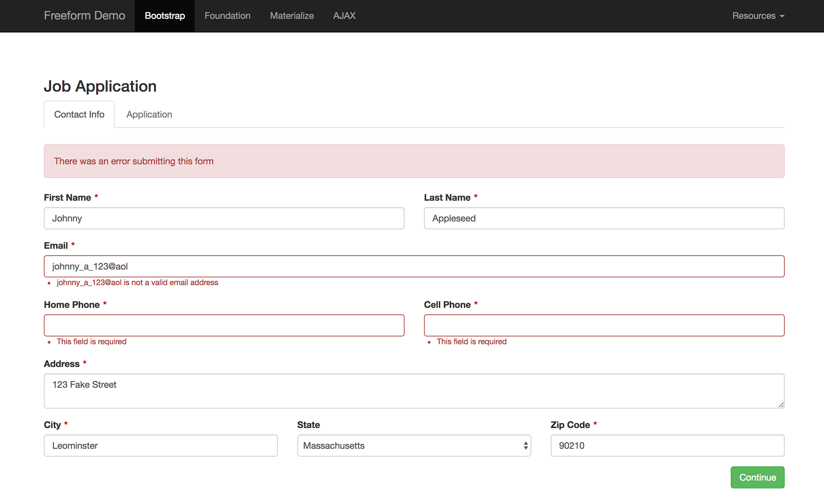Expand the Massachusetts state picker
Screen dimensions: 824x504
(x=414, y=446)
